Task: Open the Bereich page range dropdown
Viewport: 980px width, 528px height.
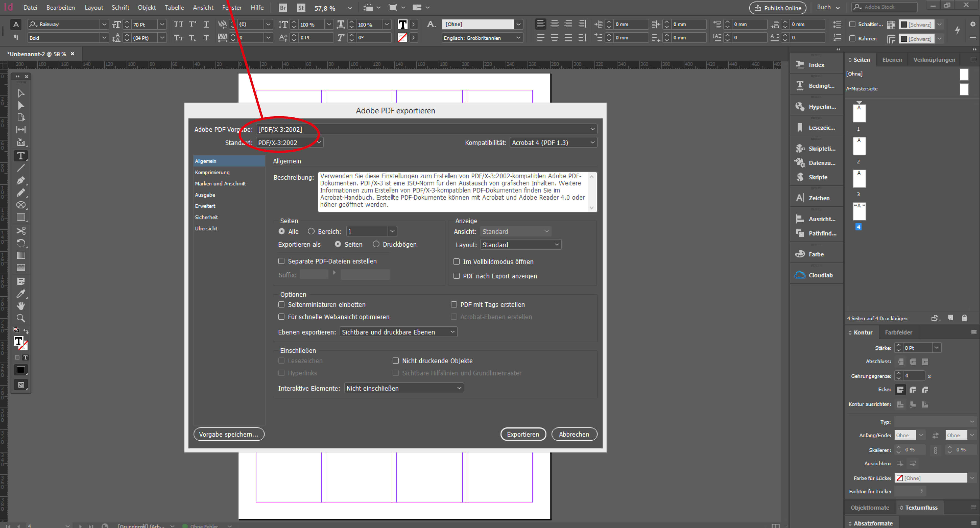Action: (392, 231)
